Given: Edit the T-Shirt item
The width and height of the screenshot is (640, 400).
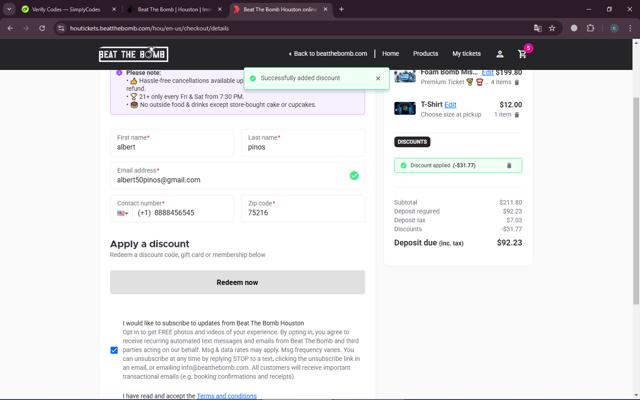Looking at the screenshot, I should pos(450,105).
